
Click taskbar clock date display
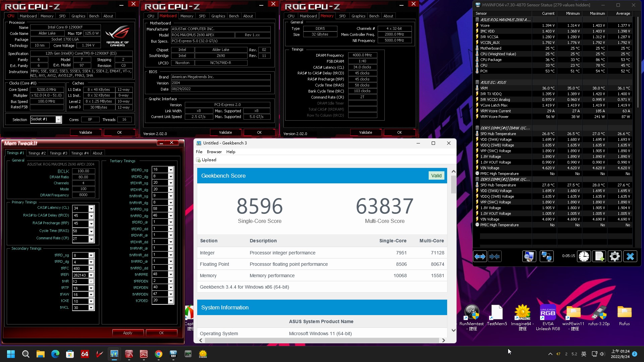click(x=620, y=354)
